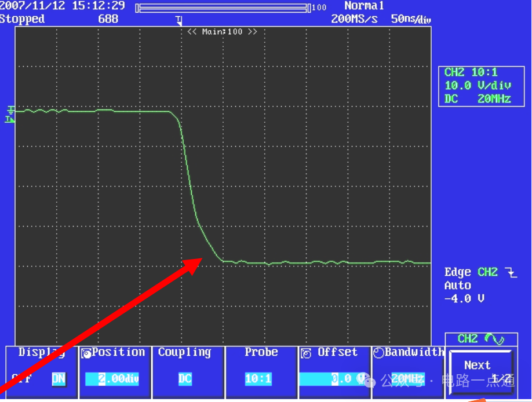
Task: Click the Bandwidth knob icon
Action: tap(378, 353)
